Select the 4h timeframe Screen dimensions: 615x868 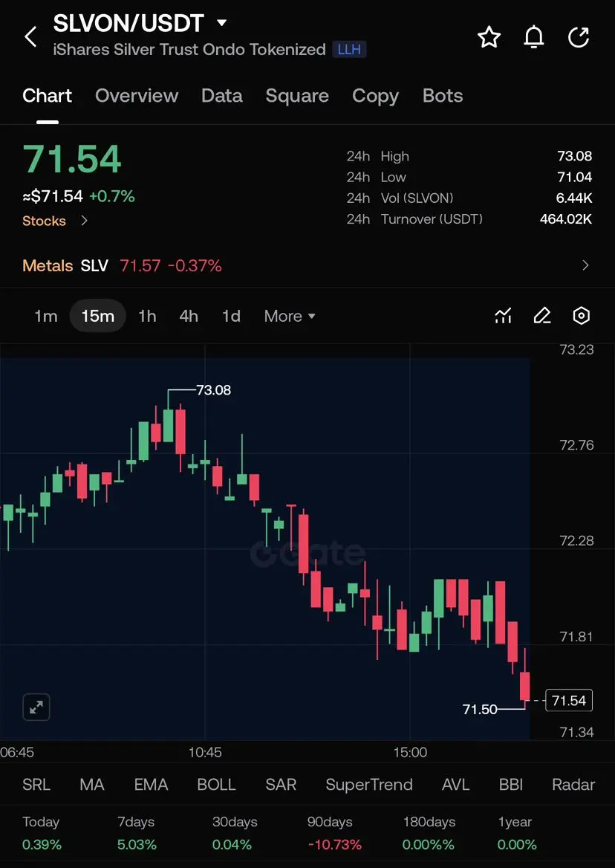click(x=189, y=316)
